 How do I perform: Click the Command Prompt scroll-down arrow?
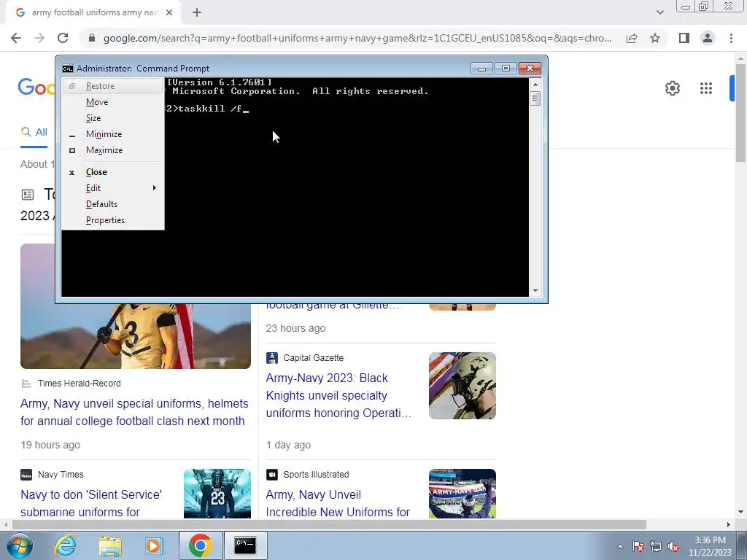point(535,290)
